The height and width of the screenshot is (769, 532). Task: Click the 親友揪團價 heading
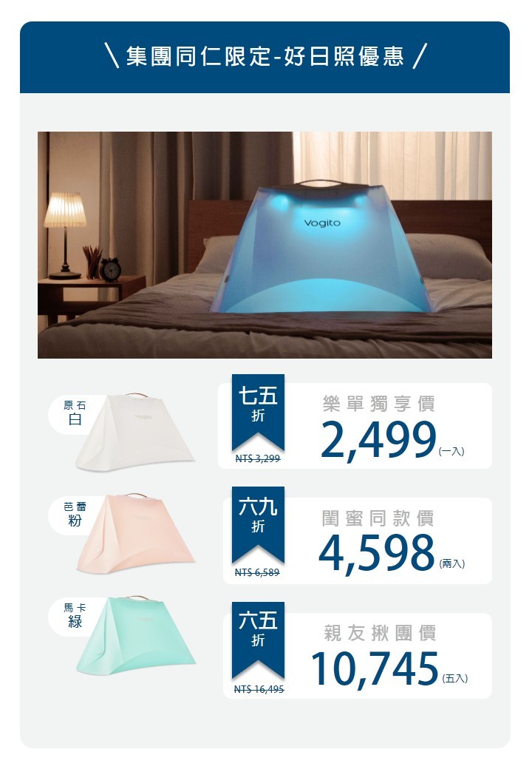(380, 633)
